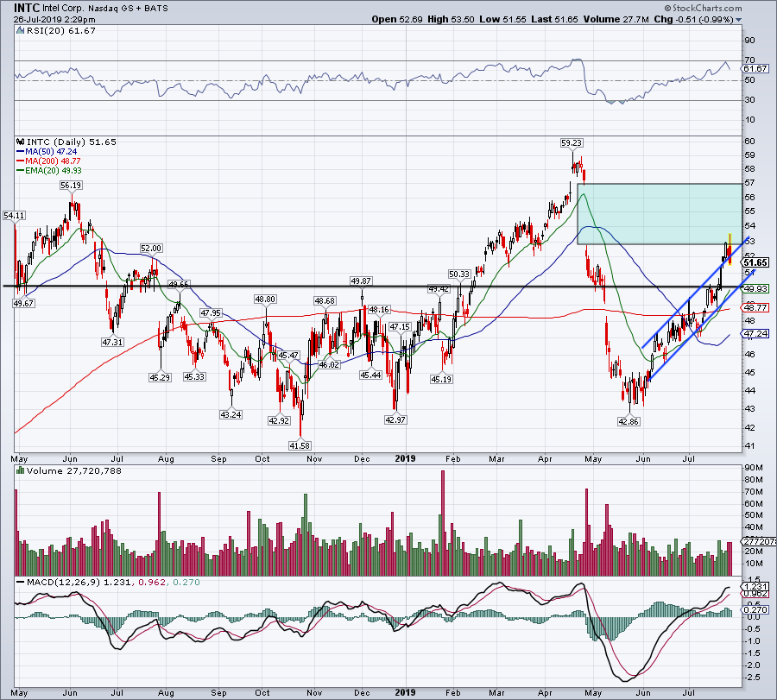
Task: Click the 59.23 peak price label
Action: click(x=572, y=142)
